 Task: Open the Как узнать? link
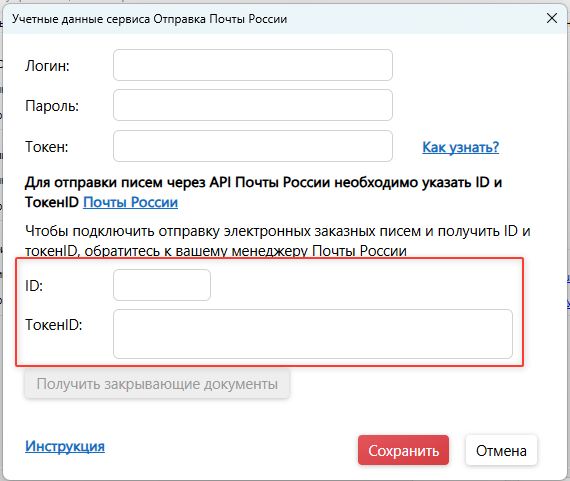[461, 147]
